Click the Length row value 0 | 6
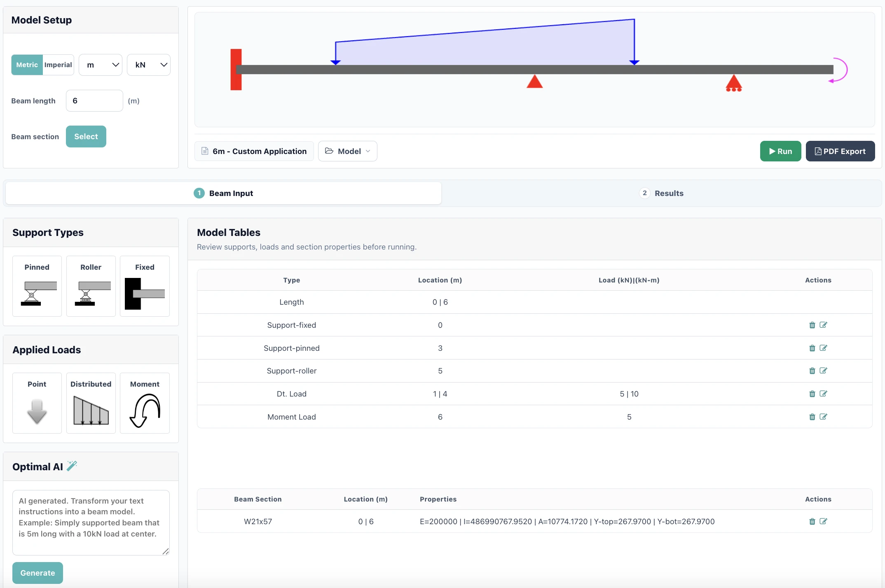The image size is (885, 588). pyautogui.click(x=440, y=302)
